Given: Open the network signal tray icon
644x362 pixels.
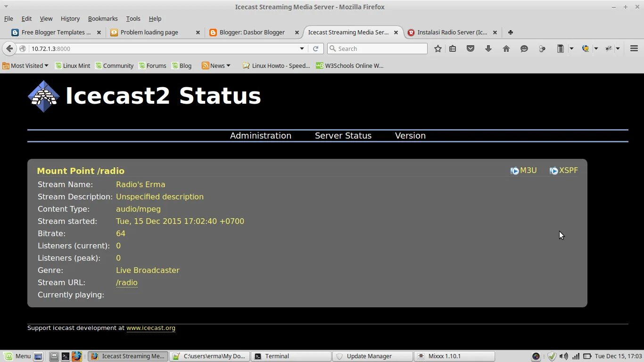Looking at the screenshot, I should tap(575, 356).
